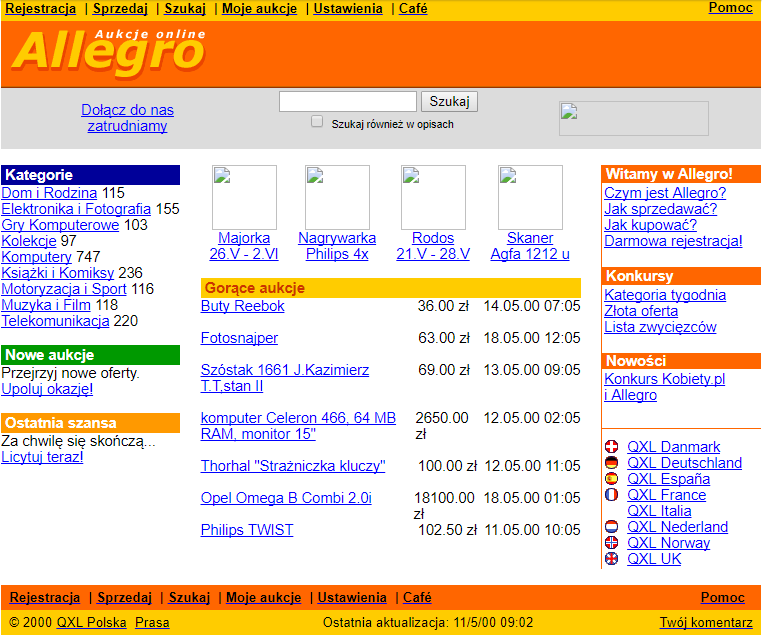Open the Thorhal Strażniczka kluczy auction
762x635 pixels.
[293, 466]
